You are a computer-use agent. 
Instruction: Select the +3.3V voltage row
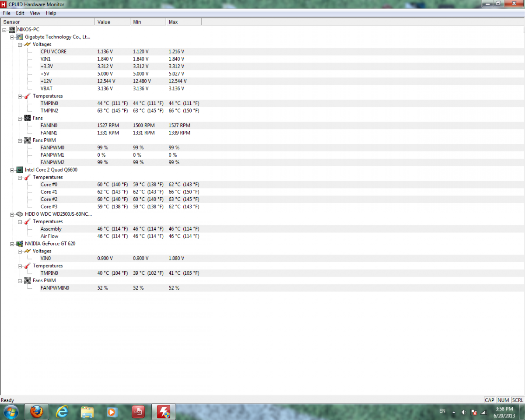[x=282, y=66]
